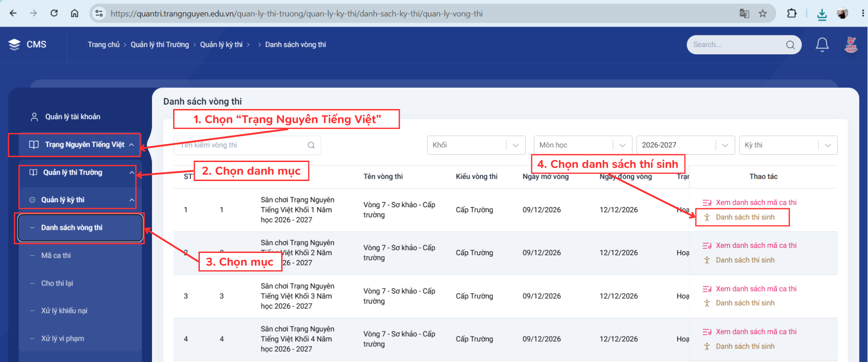Select Danh sách vòng thi sidebar item
868x362 pixels.
[80, 228]
